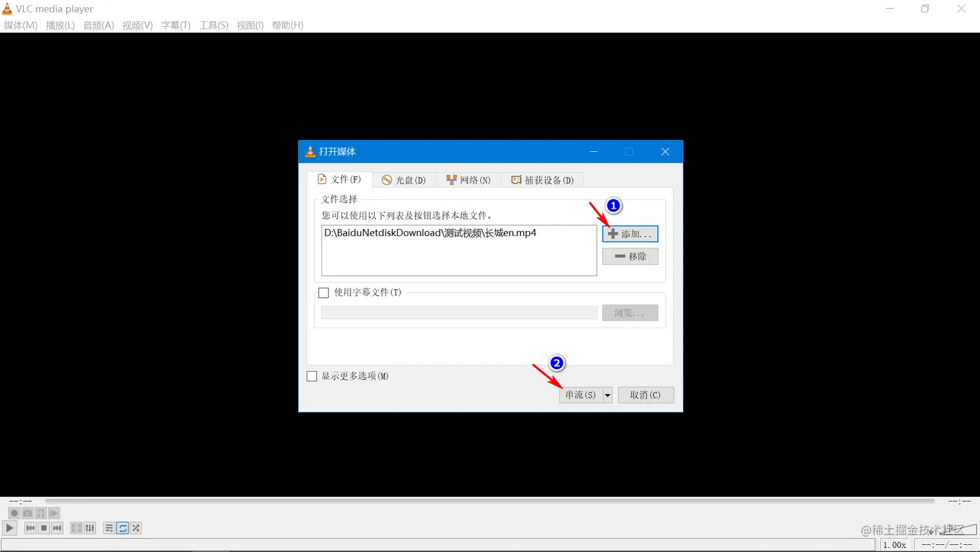
Task: Switch to the 捕获设备(D) tab
Action: (x=542, y=180)
